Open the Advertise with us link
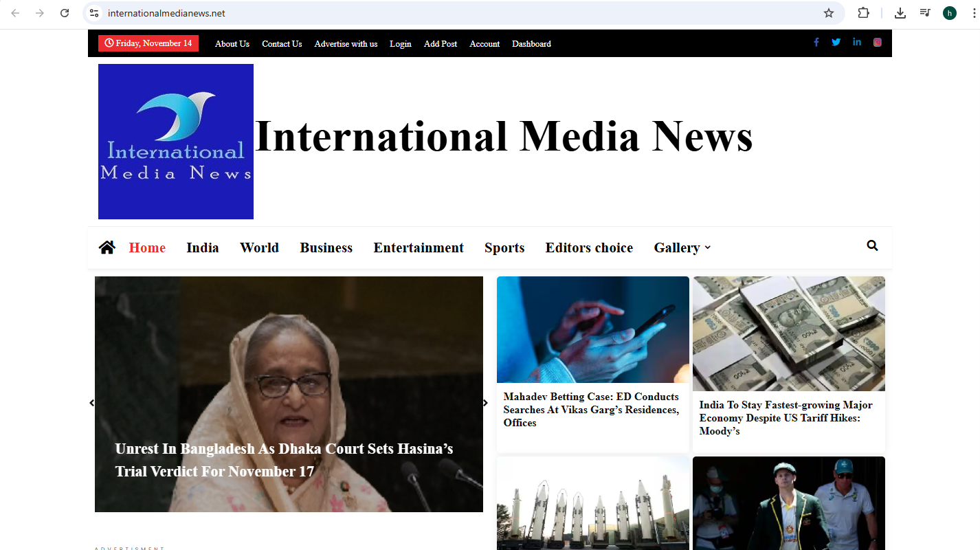 coord(346,43)
